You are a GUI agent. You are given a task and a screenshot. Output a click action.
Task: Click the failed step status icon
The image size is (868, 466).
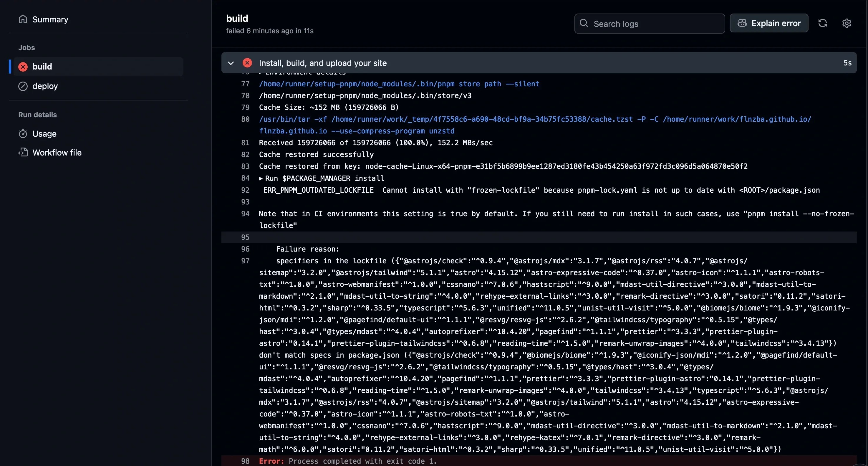[x=247, y=63]
